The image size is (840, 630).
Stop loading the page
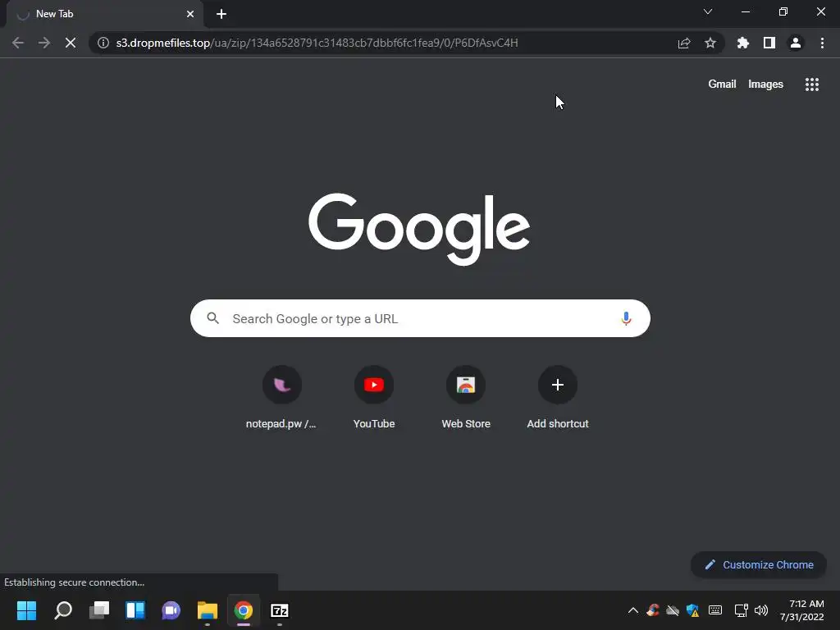[71, 43]
